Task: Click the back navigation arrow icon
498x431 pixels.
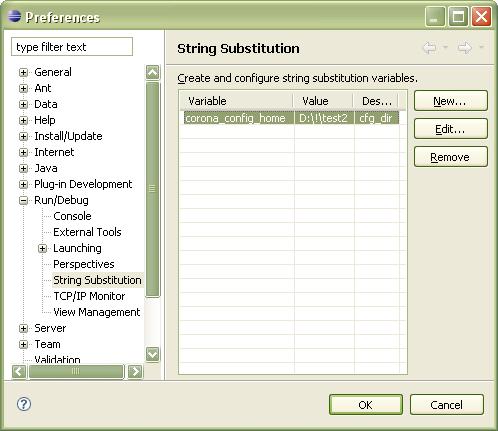Action: (x=430, y=48)
